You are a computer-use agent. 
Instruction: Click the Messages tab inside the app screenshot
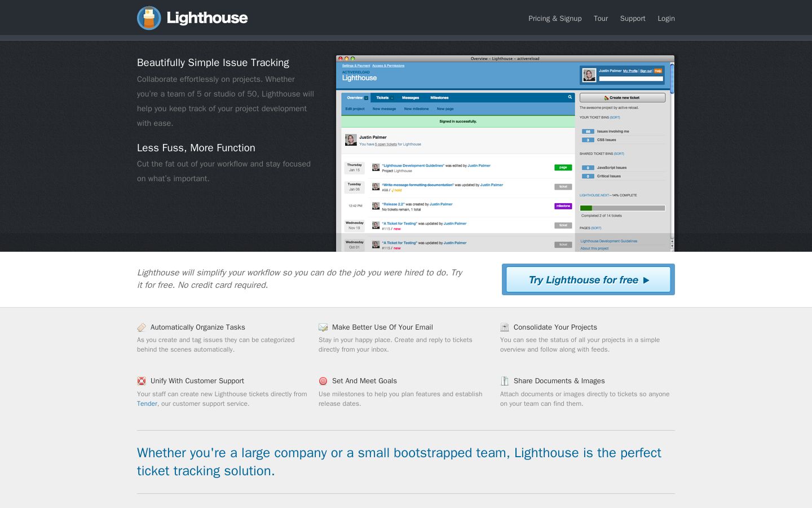[411, 98]
